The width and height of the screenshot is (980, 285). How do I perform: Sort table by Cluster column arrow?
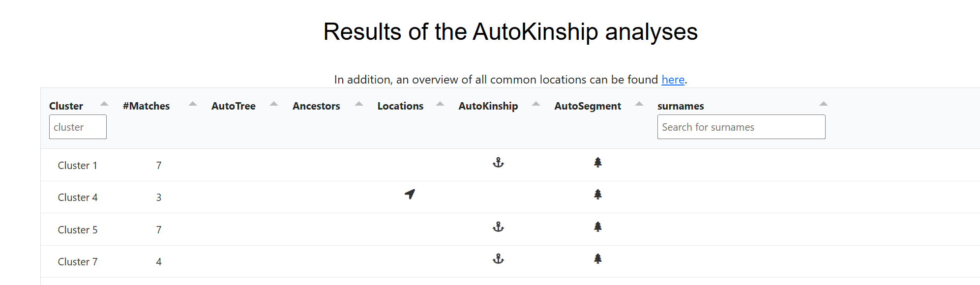[104, 104]
